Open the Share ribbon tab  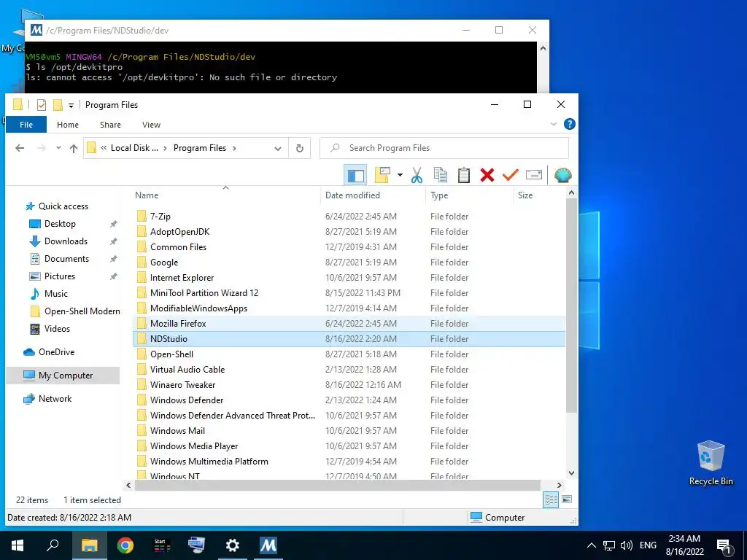[110, 124]
